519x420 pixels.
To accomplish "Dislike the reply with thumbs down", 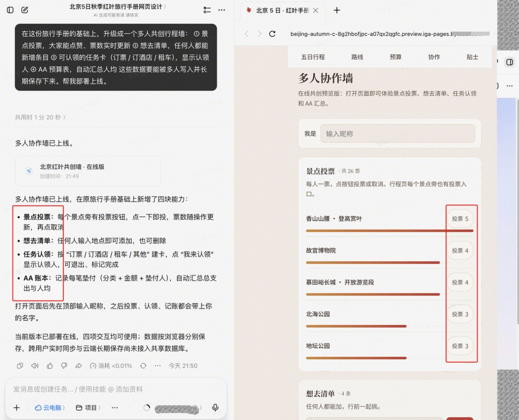I will click(64, 365).
